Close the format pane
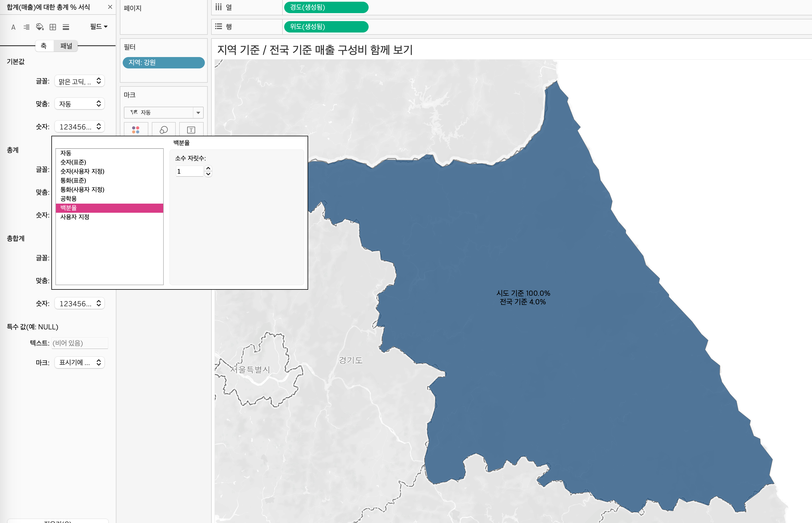 point(110,7)
